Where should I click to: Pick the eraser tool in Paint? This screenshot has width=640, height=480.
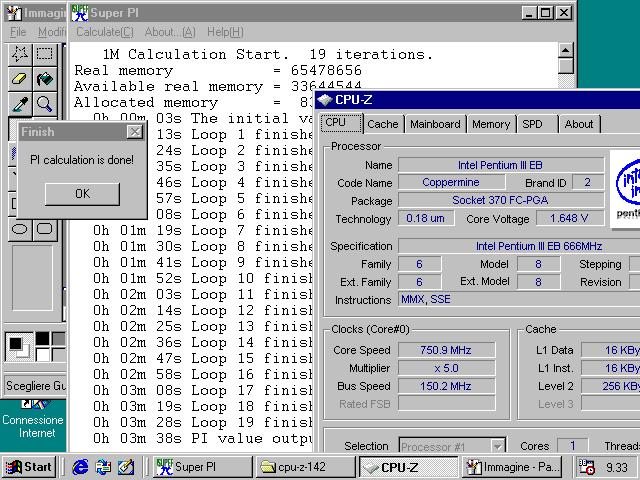coord(20,79)
